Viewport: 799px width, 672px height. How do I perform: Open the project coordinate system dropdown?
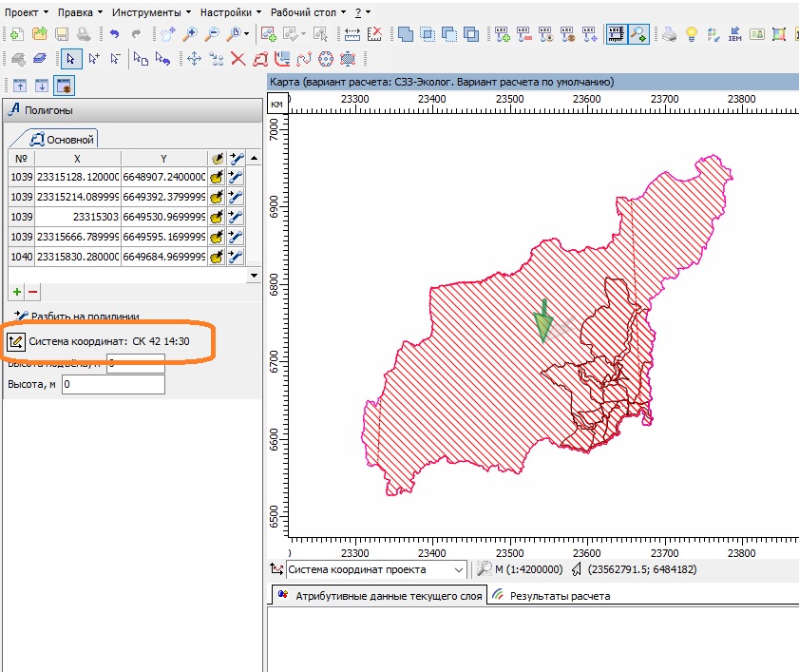pos(460,569)
